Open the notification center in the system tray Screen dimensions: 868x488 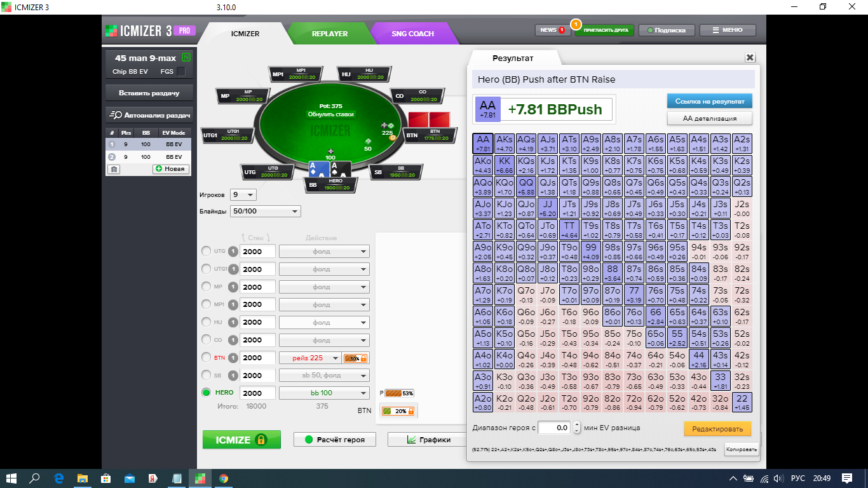(x=847, y=478)
